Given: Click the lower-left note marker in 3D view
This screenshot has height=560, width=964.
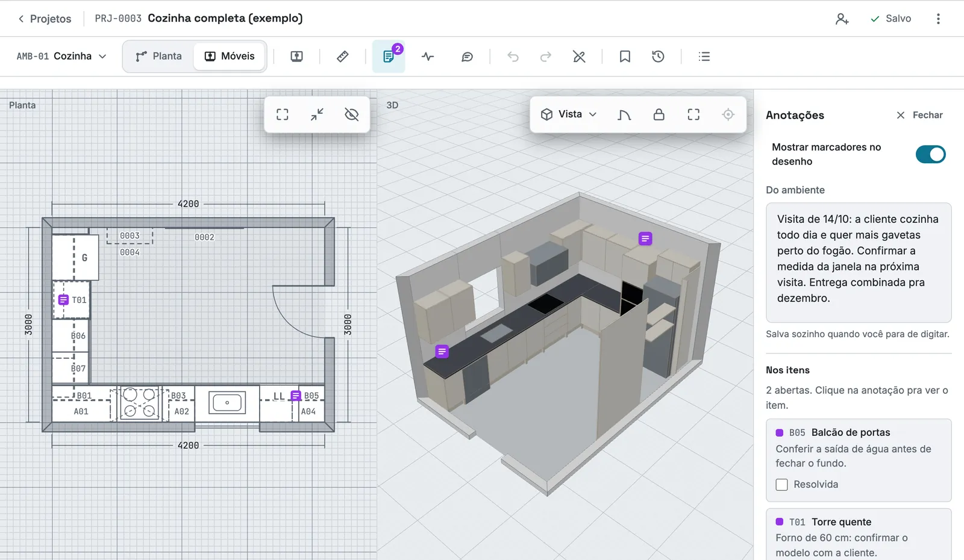Looking at the screenshot, I should [x=442, y=352].
